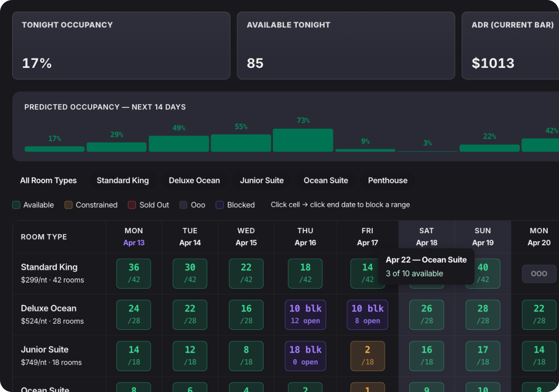The width and height of the screenshot is (559, 392).
Task: Click the 9% predicted occupancy bar
Action: 365,150
